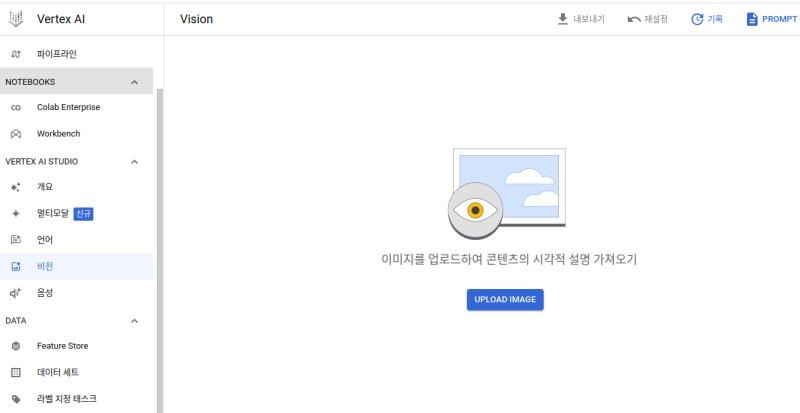The image size is (800, 413).
Task: Click the Feature Store cube icon
Action: [16, 346]
